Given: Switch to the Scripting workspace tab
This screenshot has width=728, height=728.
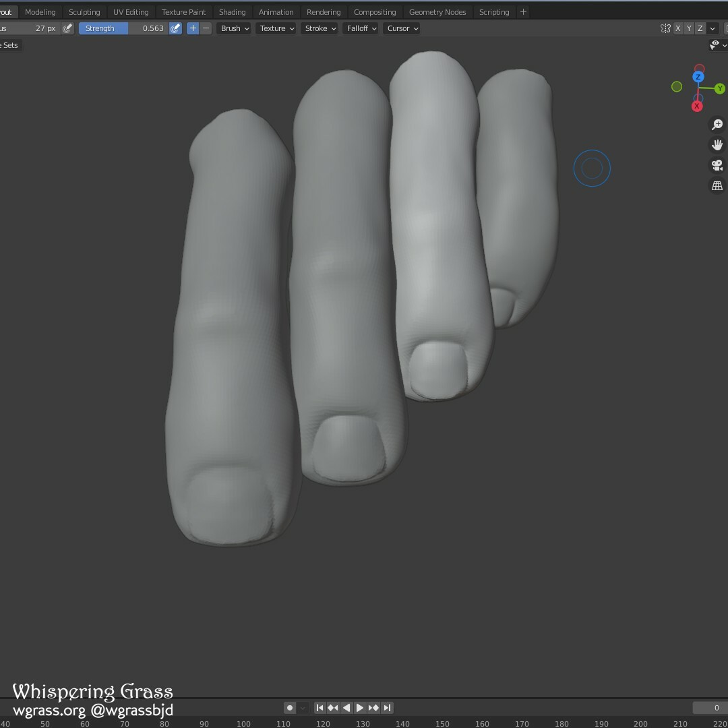Looking at the screenshot, I should click(x=494, y=12).
